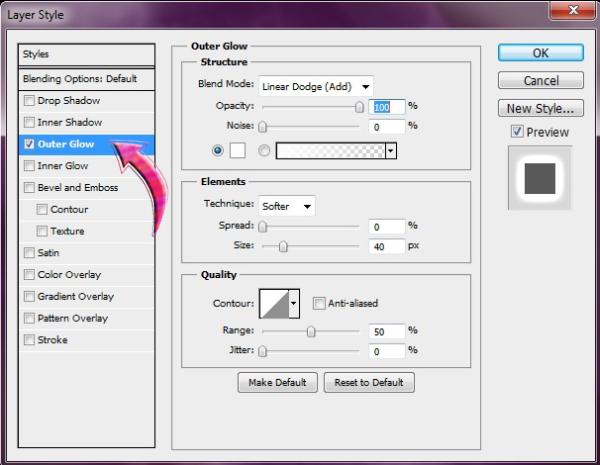
Task: Open the Contour picker dropdown arrow
Action: click(x=293, y=304)
